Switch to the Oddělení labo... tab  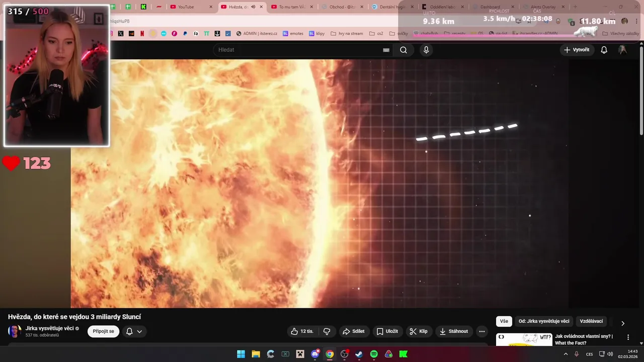[443, 7]
